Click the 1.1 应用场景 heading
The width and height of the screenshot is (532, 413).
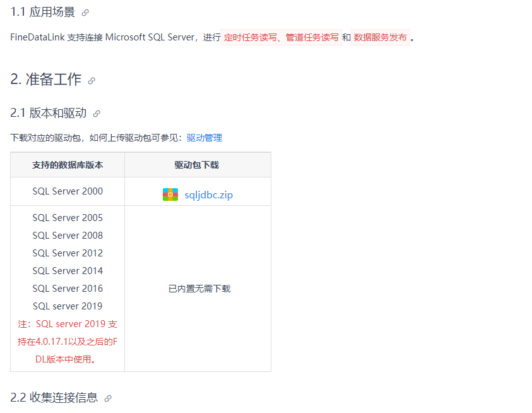(43, 12)
